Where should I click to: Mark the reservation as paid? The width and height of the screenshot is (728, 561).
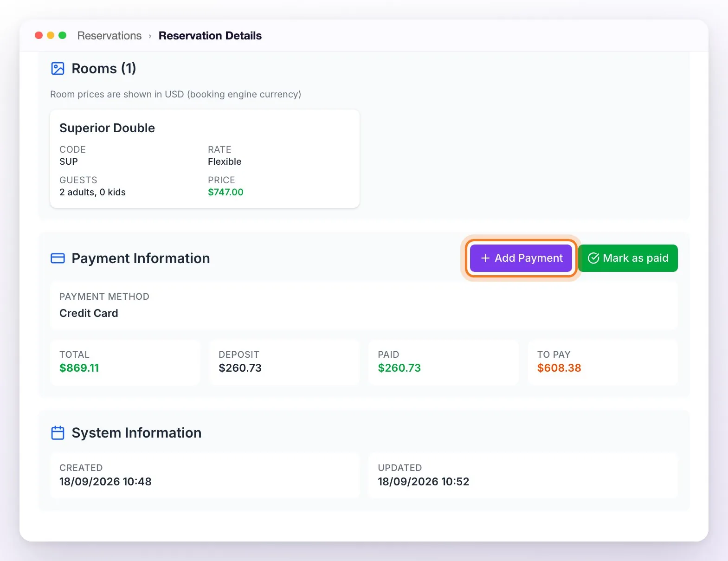click(628, 258)
